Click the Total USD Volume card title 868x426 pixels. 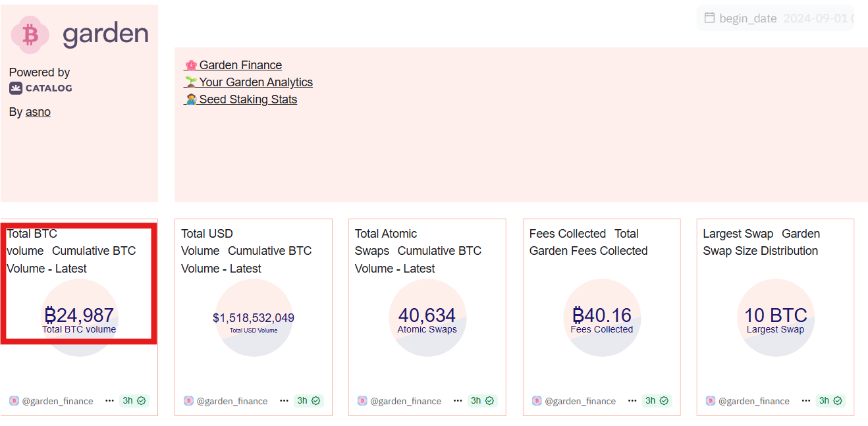[x=246, y=251]
